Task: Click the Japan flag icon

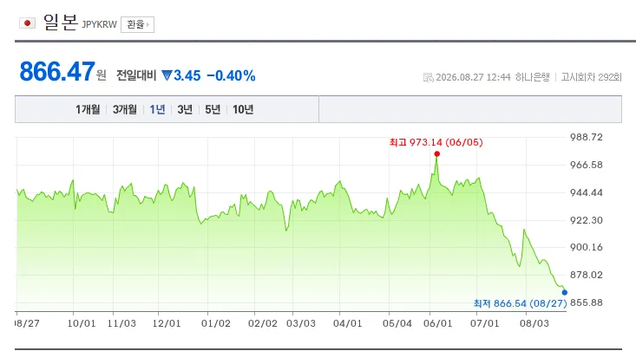Action: pos(27,23)
